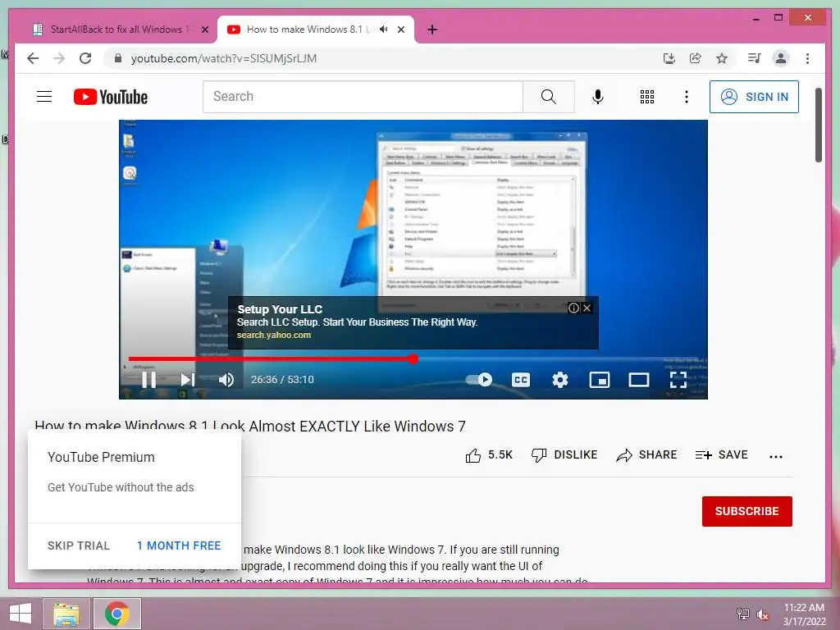Open the Chrome three-dot menu
Viewport: 840px width, 630px height.
pos(808,58)
